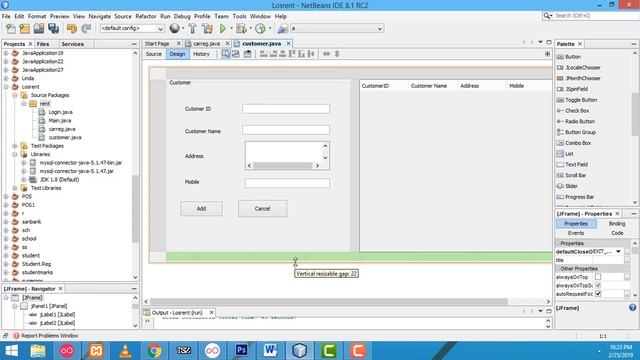This screenshot has width=640, height=360.
Task: Select customer.java in project tree
Action: click(x=64, y=138)
